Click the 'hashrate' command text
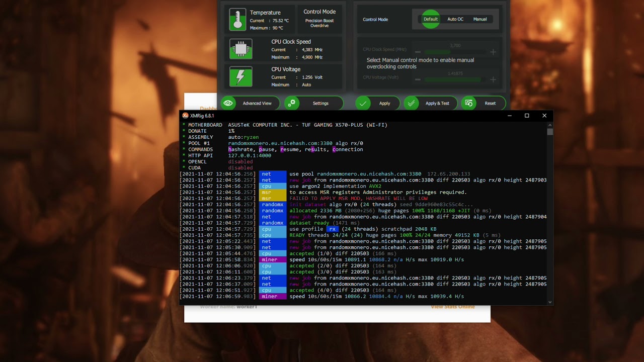Image resolution: width=644 pixels, height=362 pixels. 242,149
